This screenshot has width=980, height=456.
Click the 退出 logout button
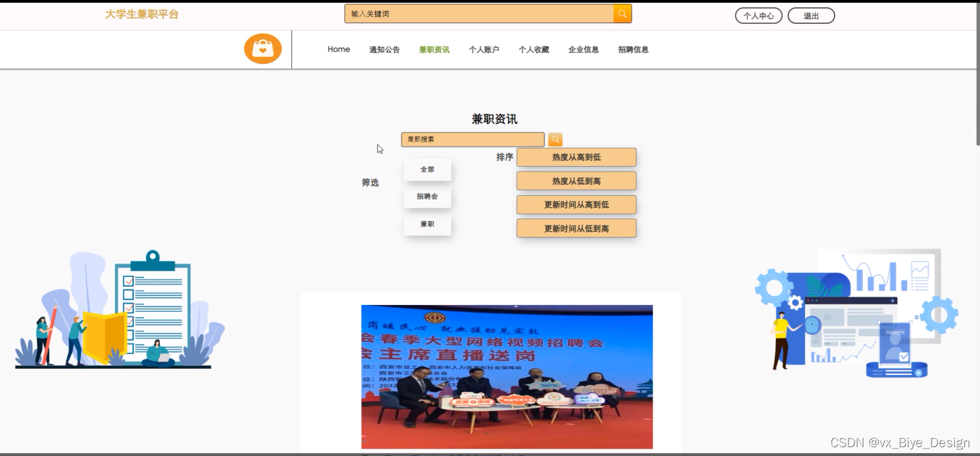pos(811,16)
